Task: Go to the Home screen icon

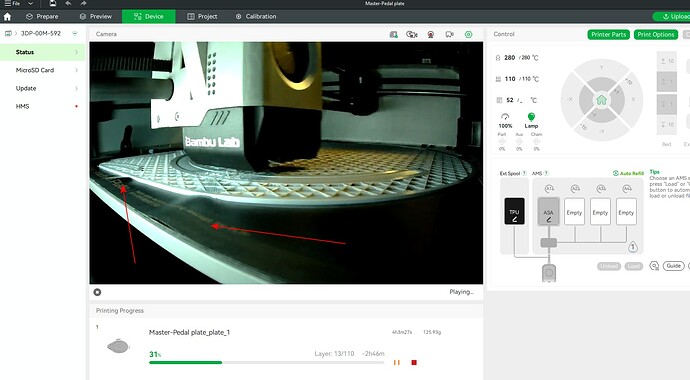Action: (7, 17)
